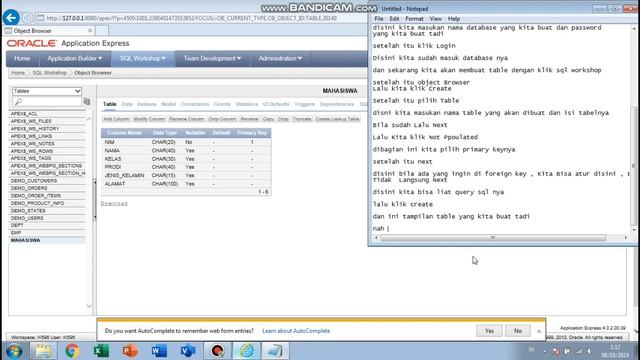The height and width of the screenshot is (360, 640).
Task: Click the volume icon in system tray
Action: [589, 351]
